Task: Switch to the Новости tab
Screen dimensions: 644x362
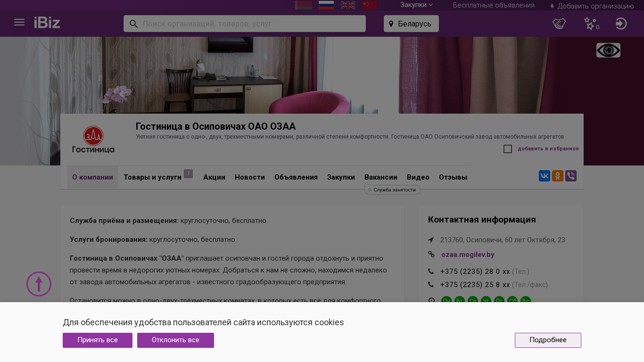Action: pos(250,177)
